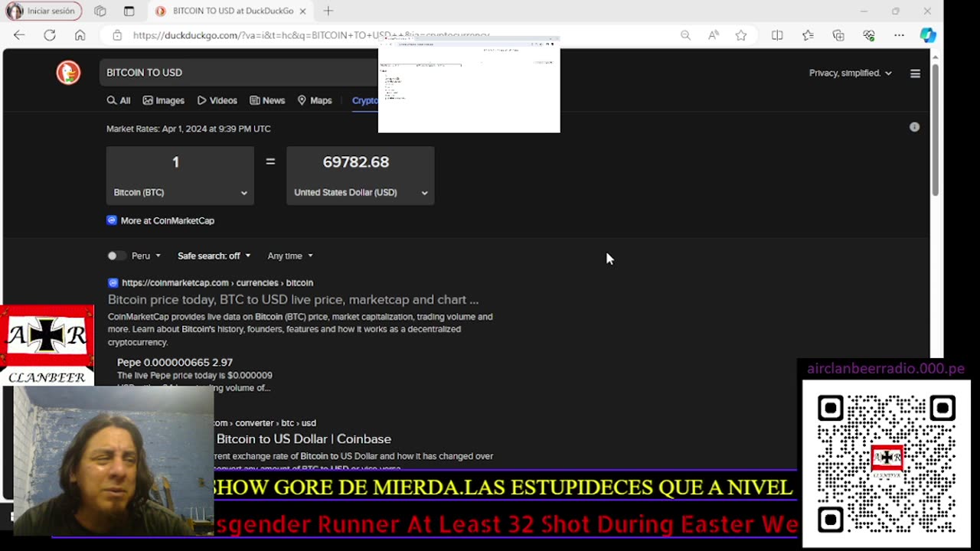Expand the Peru region dropdown
The height and width of the screenshot is (551, 980).
click(146, 256)
